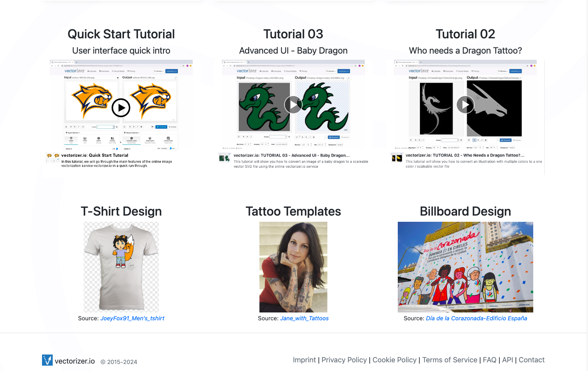This screenshot has height=371, width=588.
Task: Click the T-Shirt Design image
Action: coord(121,267)
